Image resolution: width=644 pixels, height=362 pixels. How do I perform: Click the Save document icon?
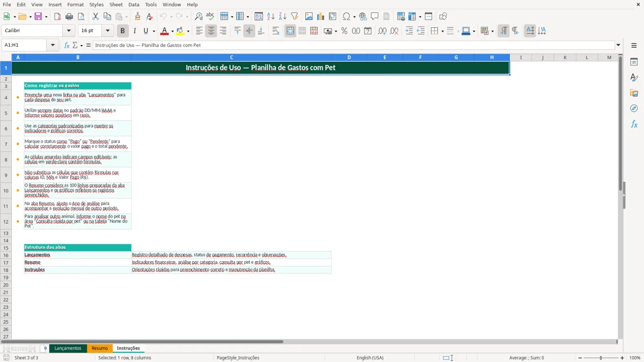[x=38, y=17]
